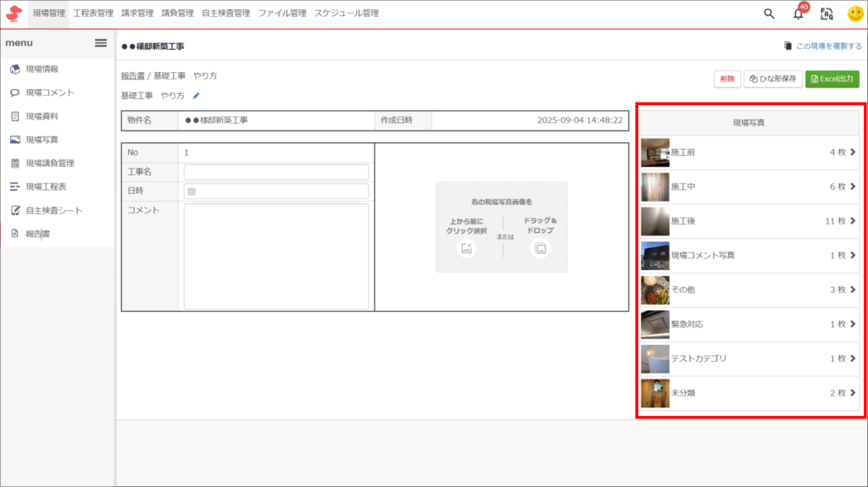Click the 工事名 input field
The height and width of the screenshot is (487, 868).
(275, 172)
